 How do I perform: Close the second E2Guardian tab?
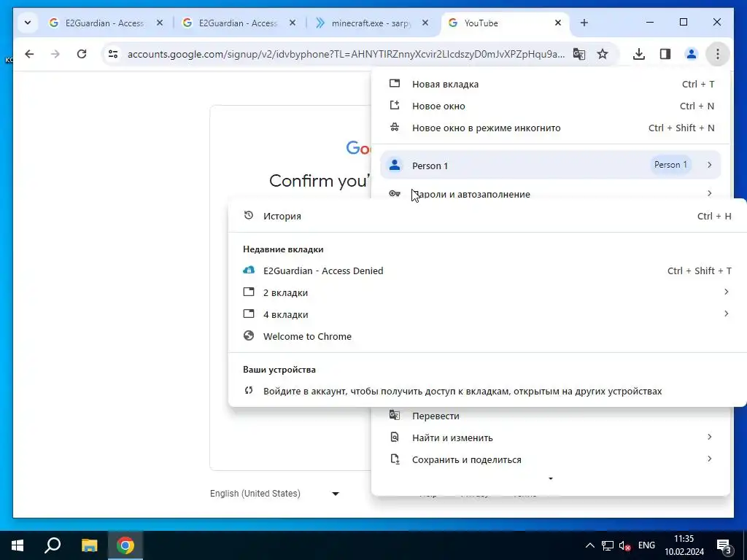(x=293, y=23)
